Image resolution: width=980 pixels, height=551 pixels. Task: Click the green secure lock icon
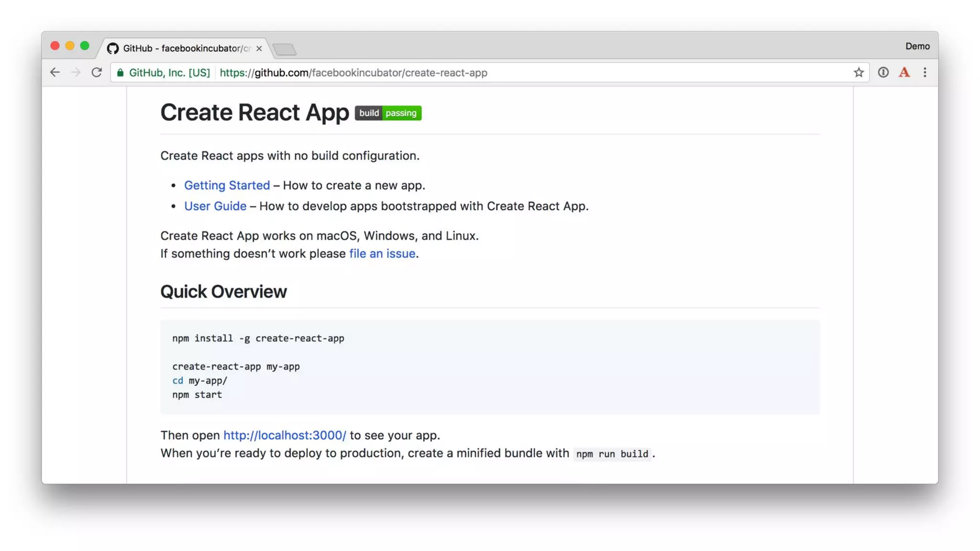coord(120,73)
